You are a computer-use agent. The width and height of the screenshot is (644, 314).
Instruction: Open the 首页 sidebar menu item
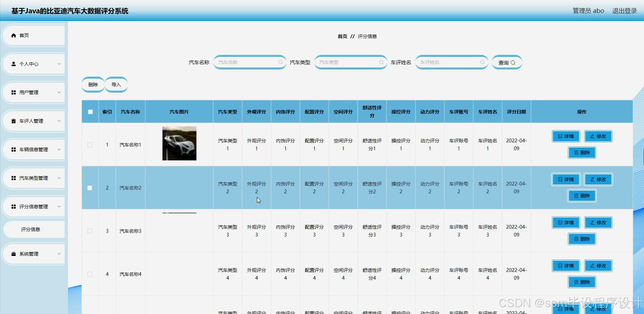pos(33,35)
